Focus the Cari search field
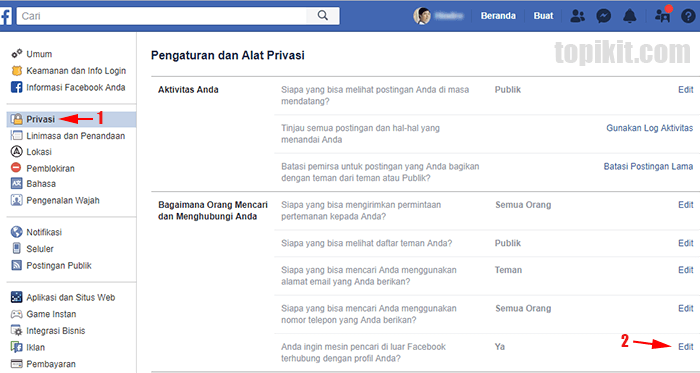 (162, 16)
